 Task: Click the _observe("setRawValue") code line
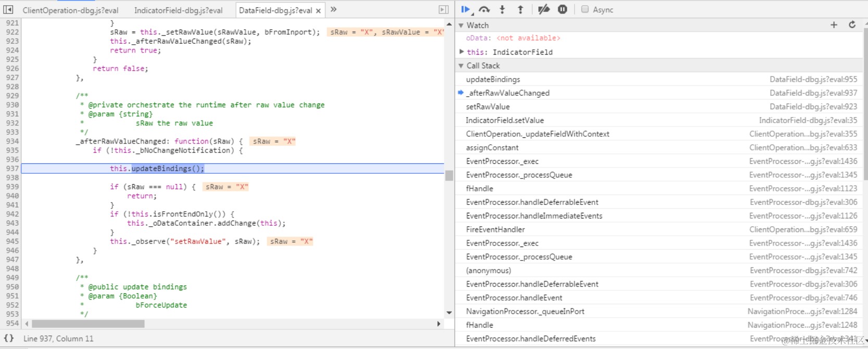point(185,241)
